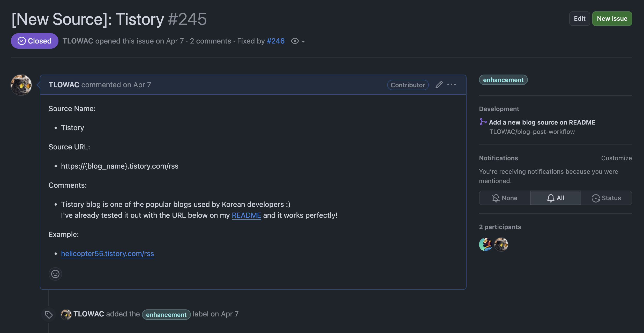Open Add a new blog source on README
This screenshot has height=333, width=644.
pos(542,122)
